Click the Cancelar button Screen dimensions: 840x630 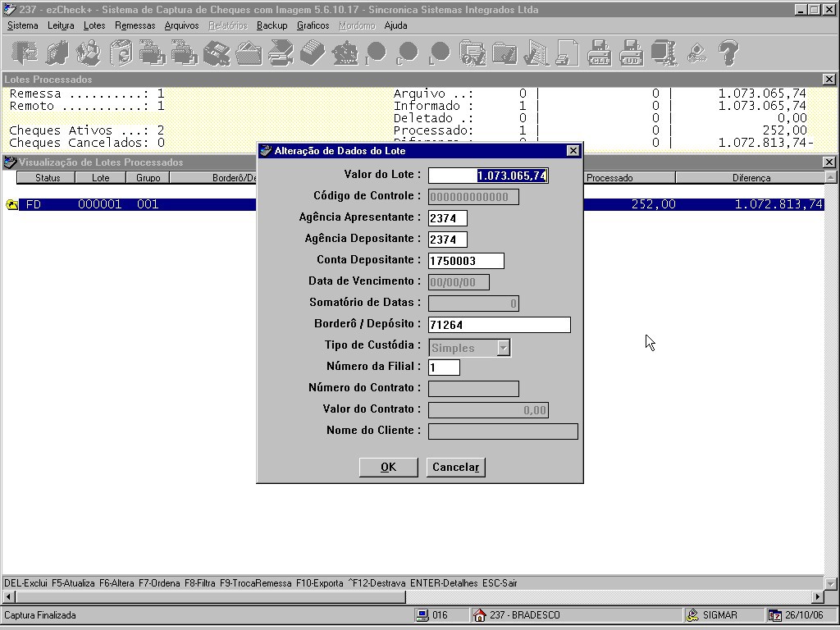click(456, 467)
